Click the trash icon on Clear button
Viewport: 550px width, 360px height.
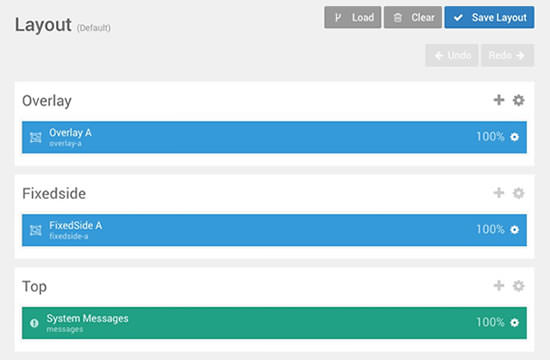pos(397,18)
